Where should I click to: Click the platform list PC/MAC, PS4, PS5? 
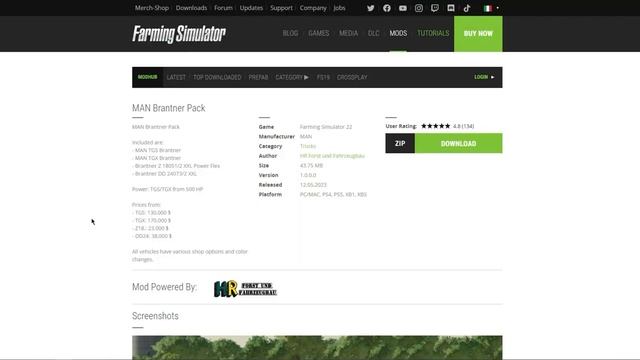[333, 194]
